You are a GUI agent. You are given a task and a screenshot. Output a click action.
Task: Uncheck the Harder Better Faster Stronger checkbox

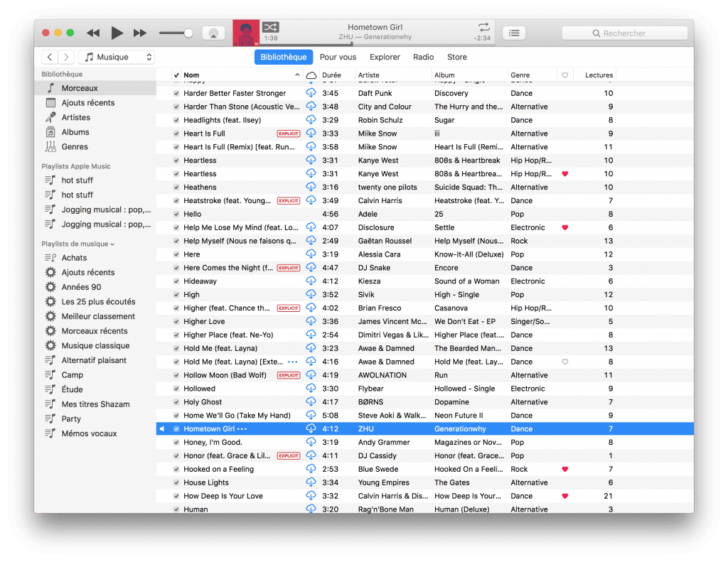(x=176, y=93)
